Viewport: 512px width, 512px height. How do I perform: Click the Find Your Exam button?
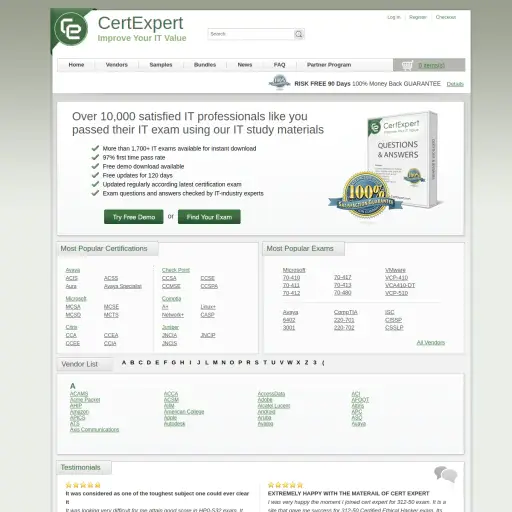(x=209, y=217)
